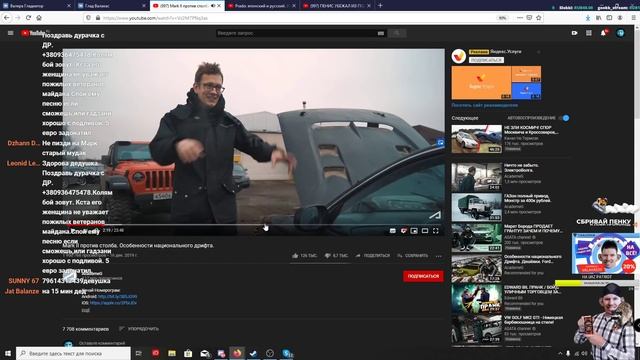
Task: Share the video via Поделиться
Action: (372, 256)
